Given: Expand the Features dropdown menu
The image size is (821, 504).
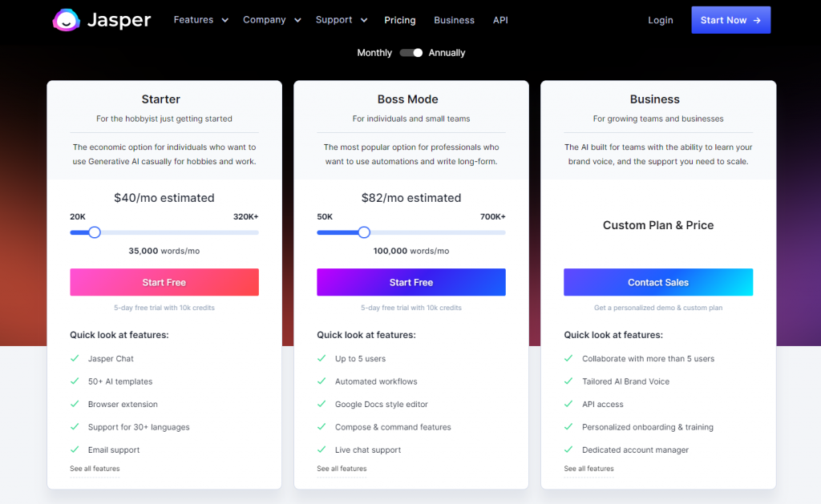Looking at the screenshot, I should pos(201,20).
